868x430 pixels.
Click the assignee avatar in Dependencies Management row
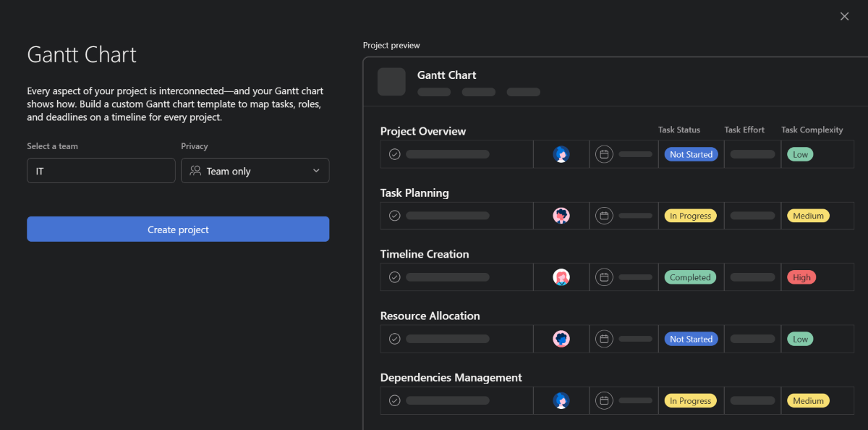coord(561,400)
